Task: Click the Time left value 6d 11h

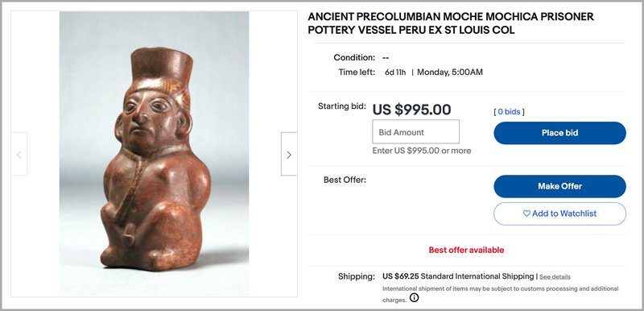Action: [x=395, y=73]
